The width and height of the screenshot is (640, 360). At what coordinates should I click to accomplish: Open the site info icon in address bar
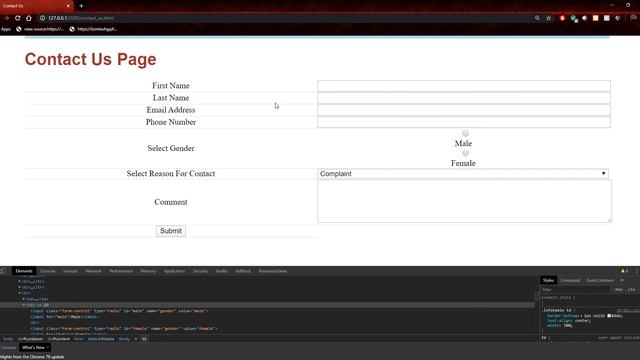pyautogui.click(x=42, y=18)
